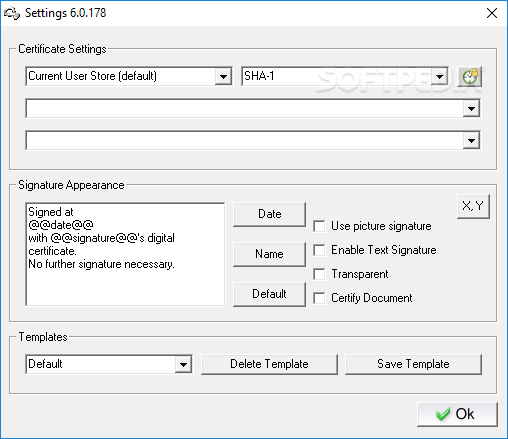Screen dimensions: 508x439
Task: Expand the Default template dropdown arrow
Action: point(183,364)
